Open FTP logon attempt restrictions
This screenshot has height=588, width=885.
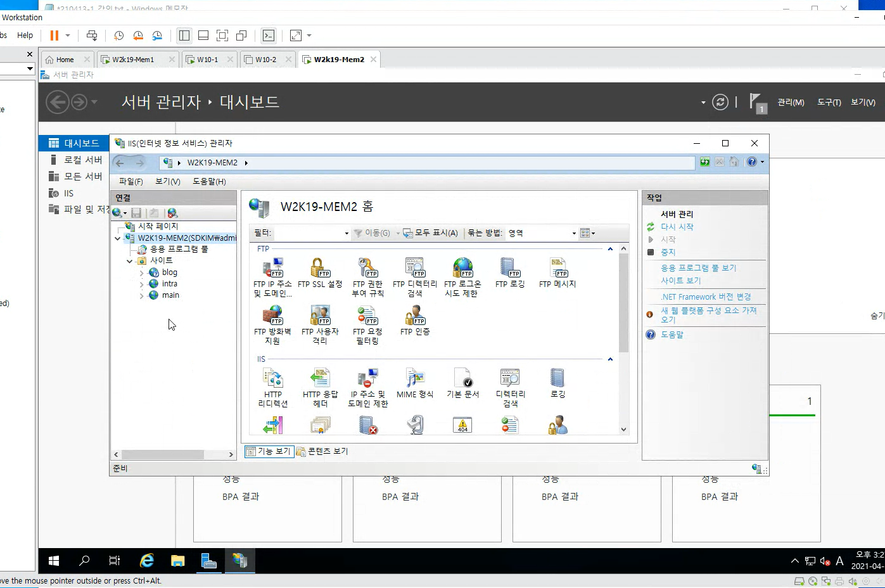coord(462,277)
